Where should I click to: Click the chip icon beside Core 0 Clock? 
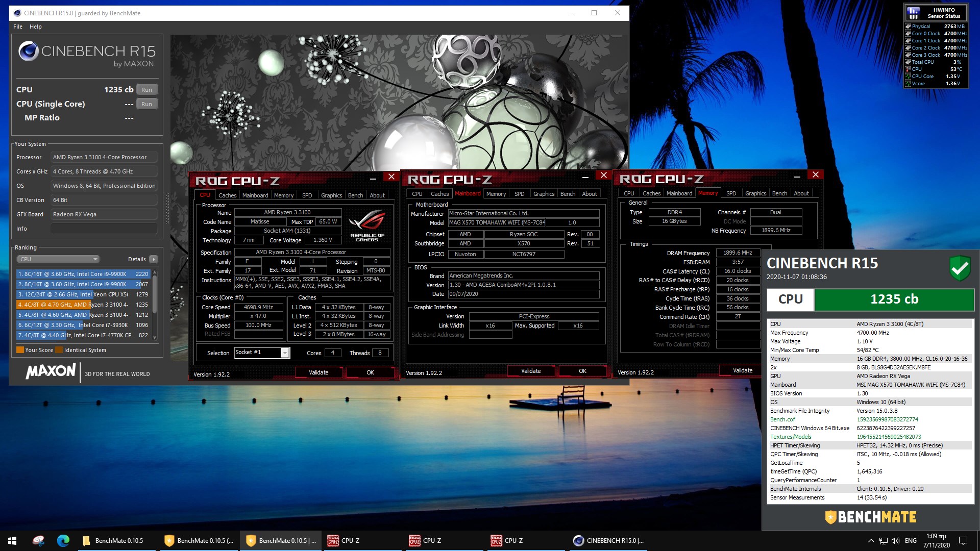[908, 34]
